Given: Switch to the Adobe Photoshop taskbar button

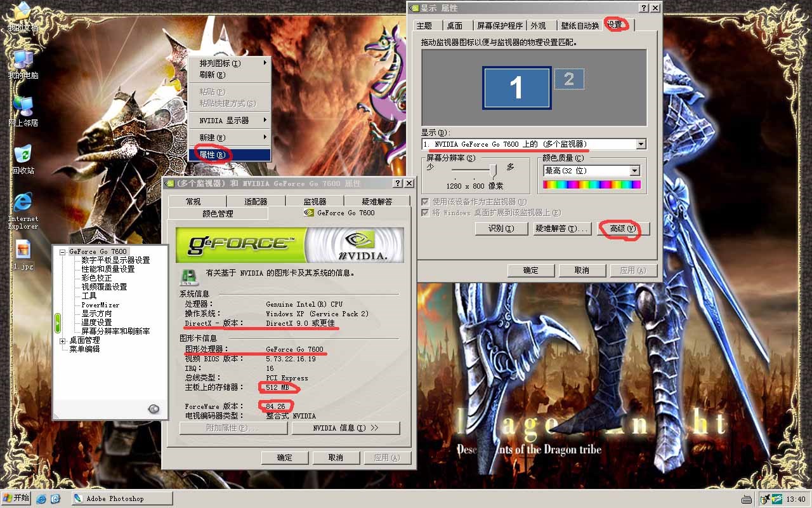Looking at the screenshot, I should [x=122, y=498].
